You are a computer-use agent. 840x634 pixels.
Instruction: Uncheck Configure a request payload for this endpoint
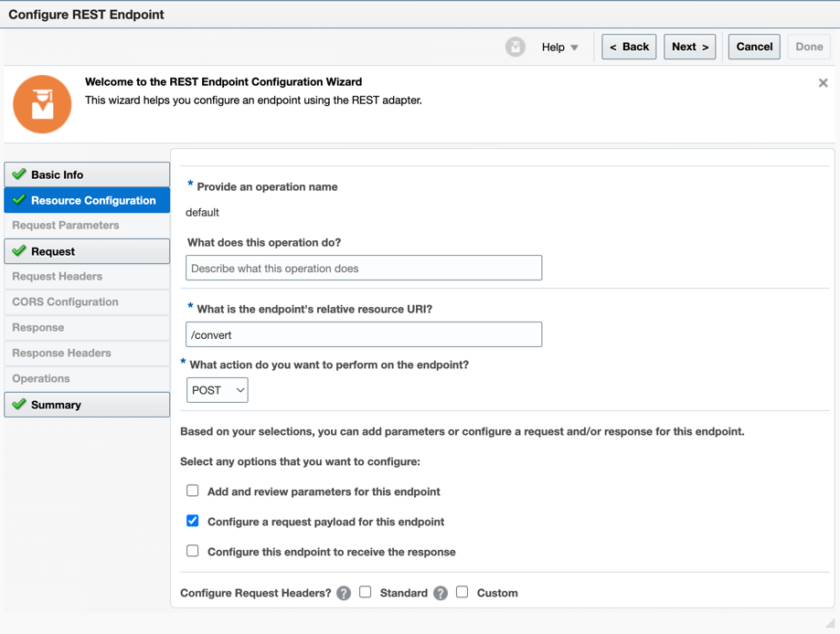tap(193, 521)
